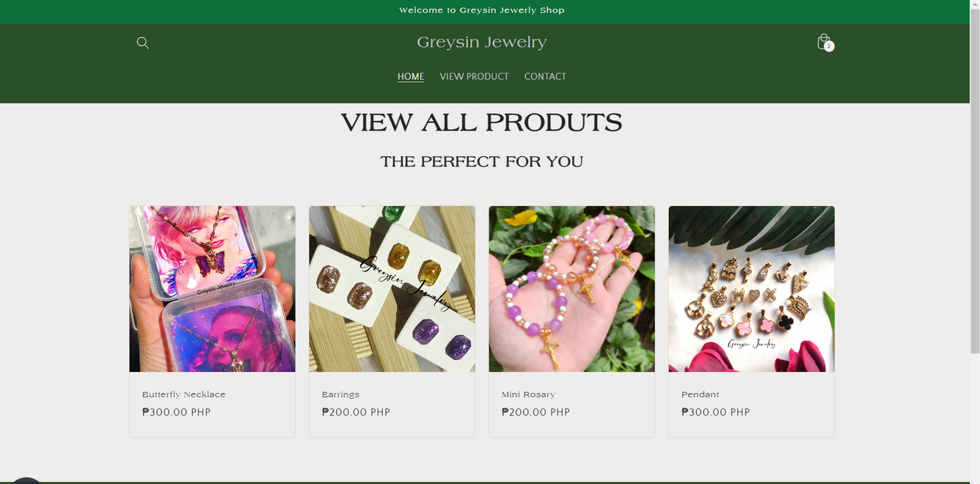Viewport: 980px width, 484px height.
Task: Click the Mini Rosary title link
Action: pyautogui.click(x=528, y=395)
